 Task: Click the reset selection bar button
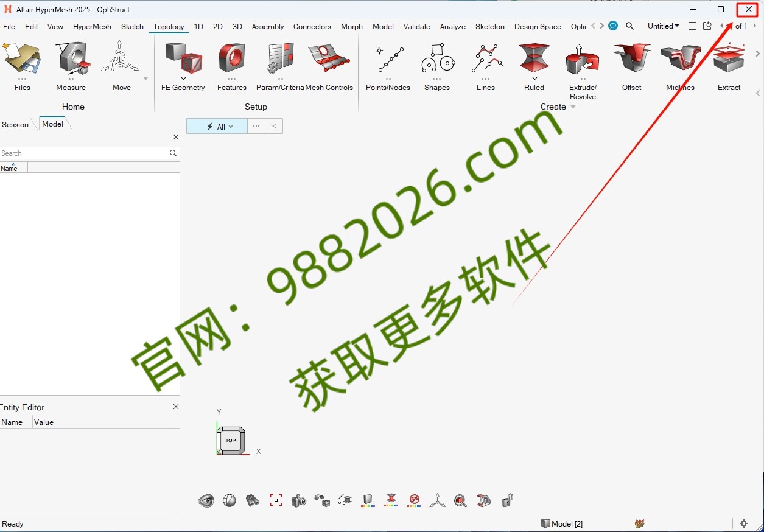[x=274, y=126]
